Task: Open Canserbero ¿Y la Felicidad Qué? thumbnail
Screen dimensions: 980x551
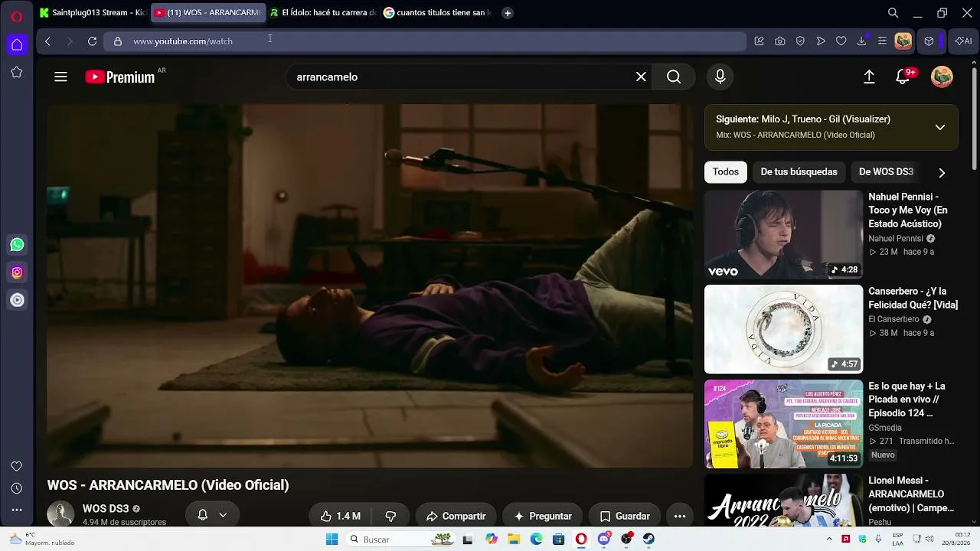Action: pos(783,329)
